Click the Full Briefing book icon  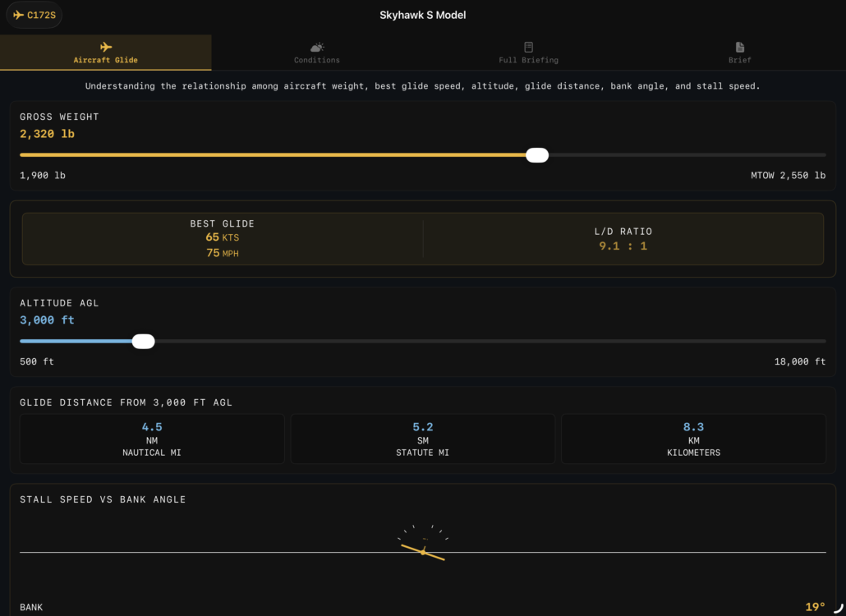tap(528, 47)
